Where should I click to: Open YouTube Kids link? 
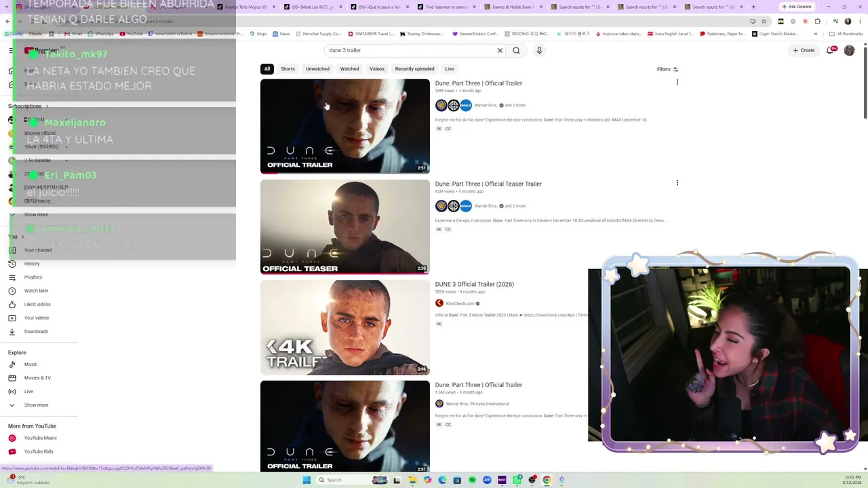point(39,451)
